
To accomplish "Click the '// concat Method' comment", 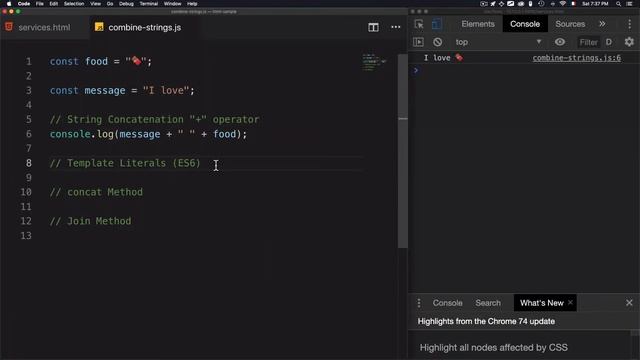I will [96, 192].
